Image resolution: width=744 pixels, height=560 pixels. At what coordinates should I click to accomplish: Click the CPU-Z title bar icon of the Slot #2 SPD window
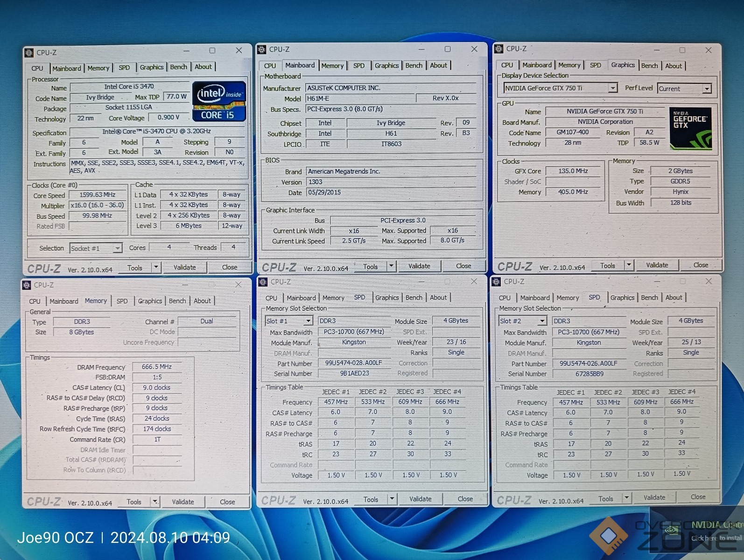point(496,281)
